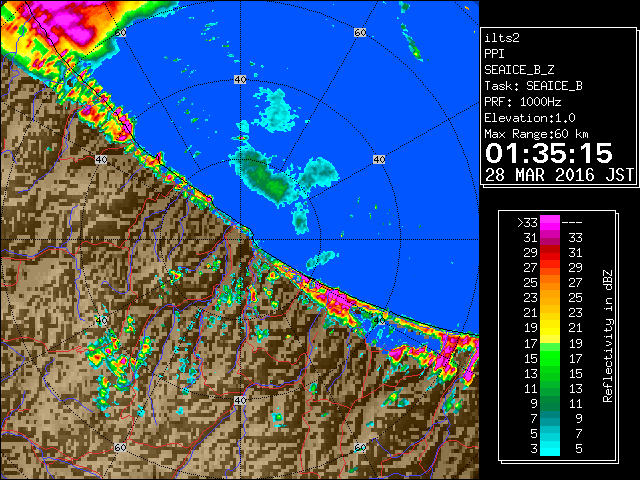This screenshot has width=640, height=480.
Task: Click the "---" legend upper-bound label
Action: coord(572,223)
